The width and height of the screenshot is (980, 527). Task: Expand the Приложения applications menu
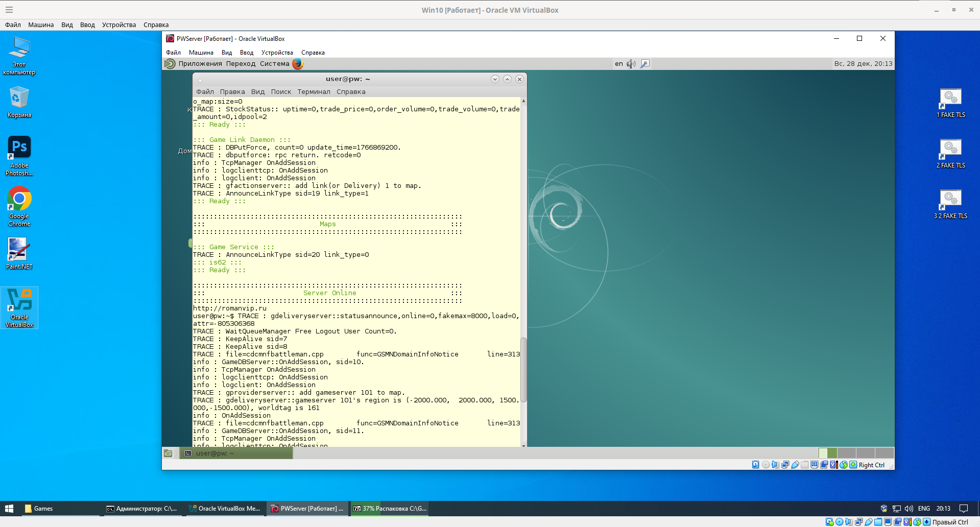[200, 64]
